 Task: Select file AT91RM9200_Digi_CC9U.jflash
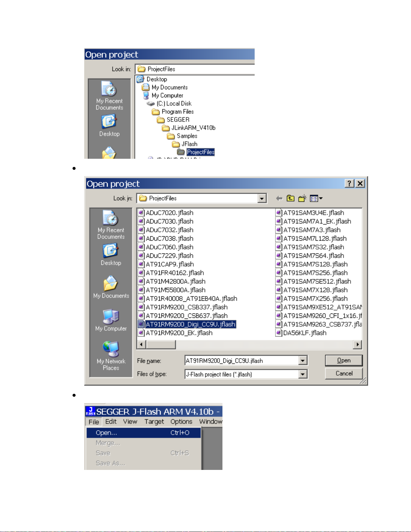pyautogui.click(x=187, y=324)
